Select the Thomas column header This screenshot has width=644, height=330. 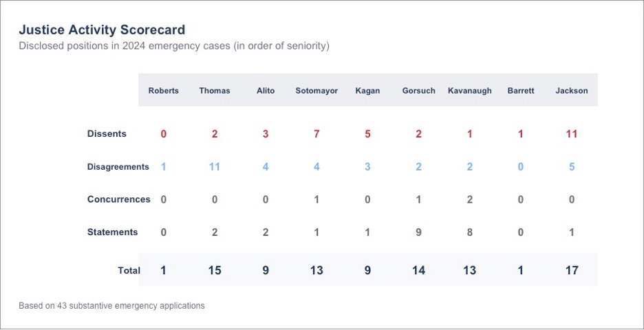[x=215, y=91]
